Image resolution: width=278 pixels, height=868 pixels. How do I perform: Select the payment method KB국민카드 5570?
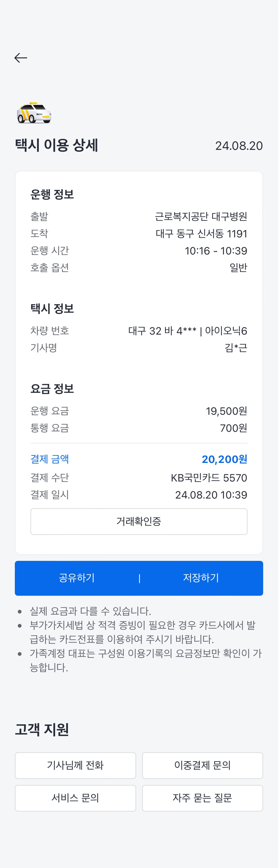click(x=209, y=478)
